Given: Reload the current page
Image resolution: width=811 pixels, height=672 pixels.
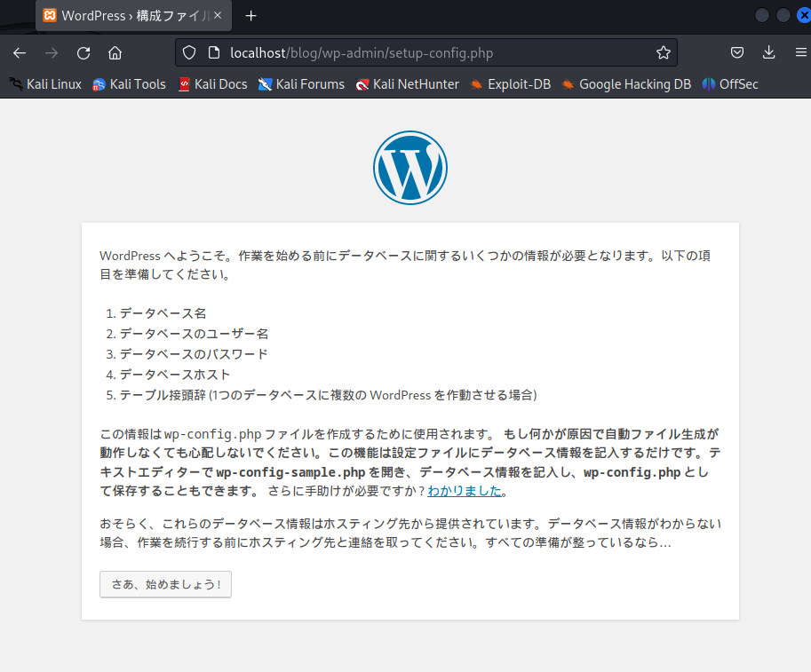Looking at the screenshot, I should 83,52.
